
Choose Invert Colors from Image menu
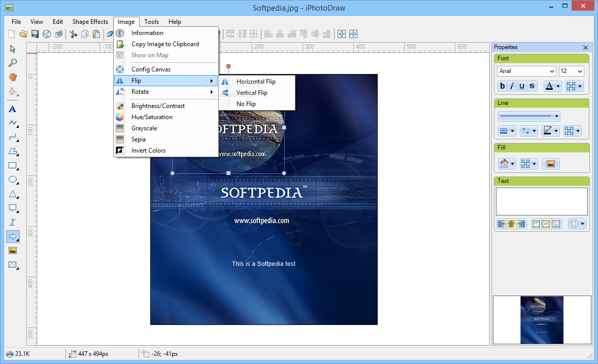[x=166, y=151]
